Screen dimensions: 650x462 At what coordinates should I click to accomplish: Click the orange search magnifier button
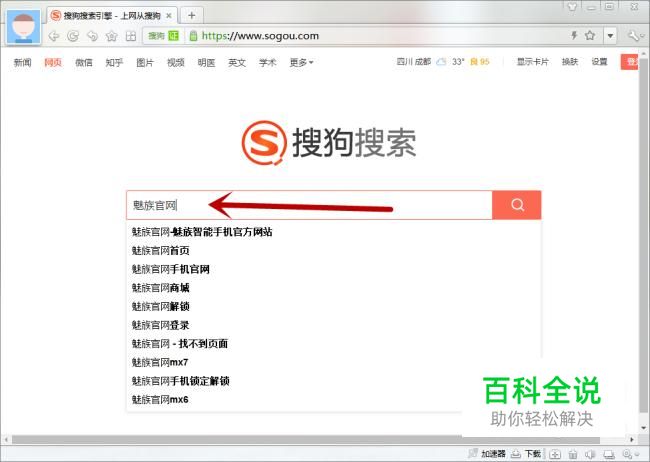click(517, 205)
